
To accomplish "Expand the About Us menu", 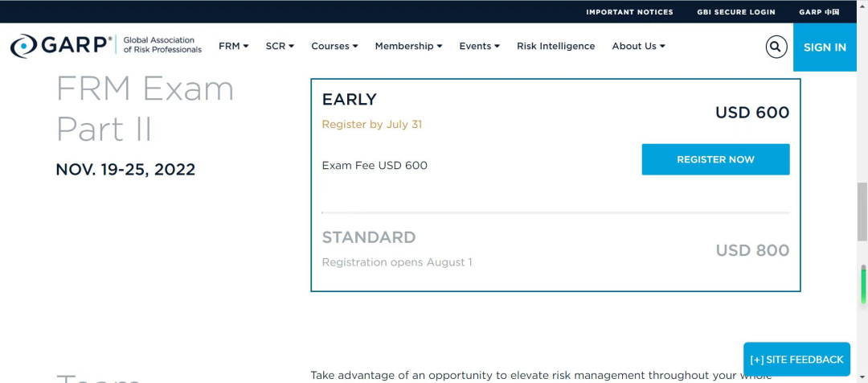I will [x=638, y=47].
